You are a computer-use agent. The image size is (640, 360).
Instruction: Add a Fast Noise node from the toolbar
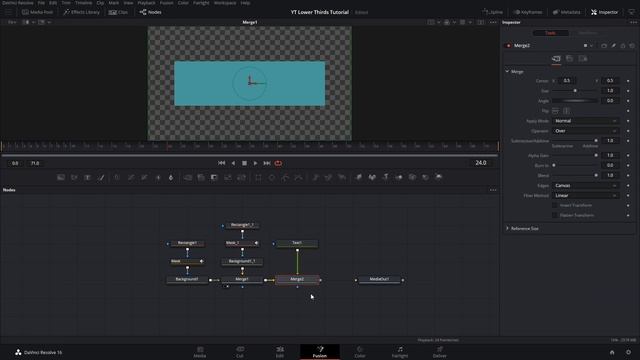tap(74, 177)
